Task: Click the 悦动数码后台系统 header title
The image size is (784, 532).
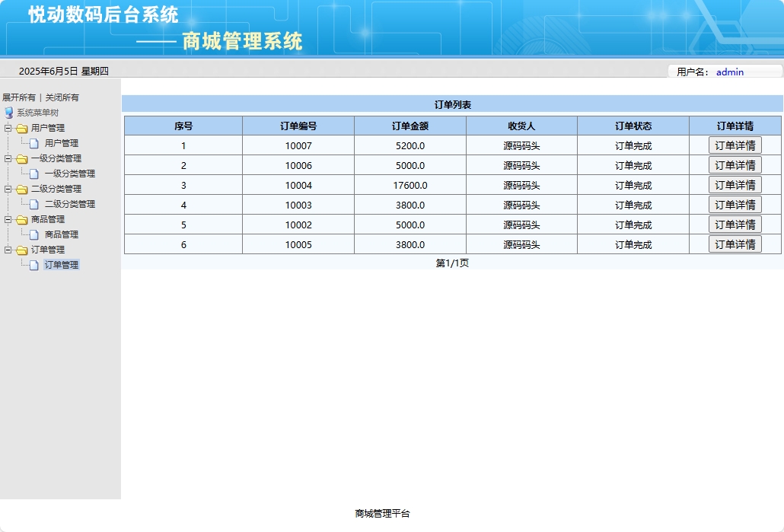Action: click(x=103, y=14)
